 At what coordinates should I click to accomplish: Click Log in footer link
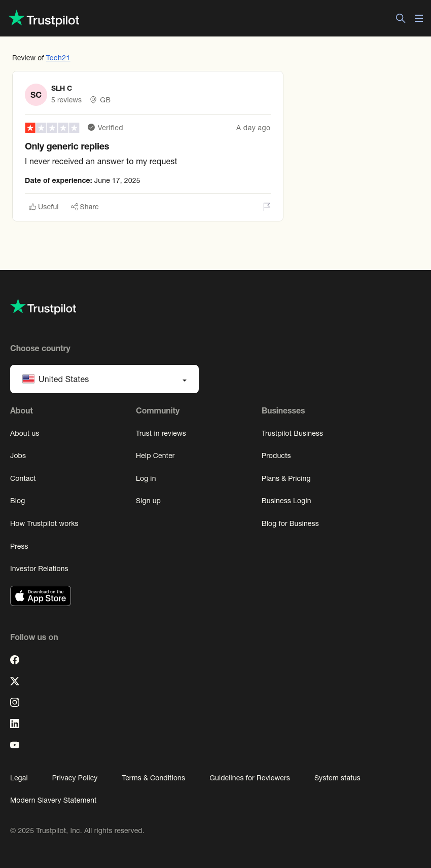click(146, 478)
